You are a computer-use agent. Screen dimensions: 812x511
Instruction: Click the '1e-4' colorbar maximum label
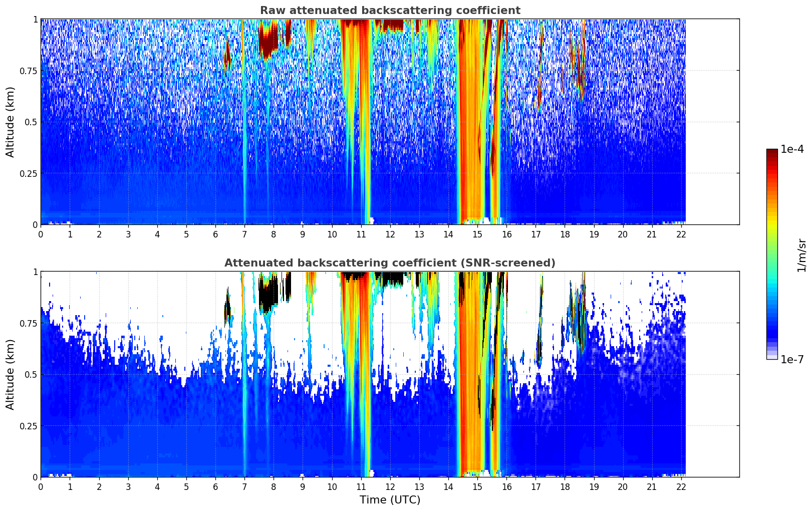click(792, 149)
